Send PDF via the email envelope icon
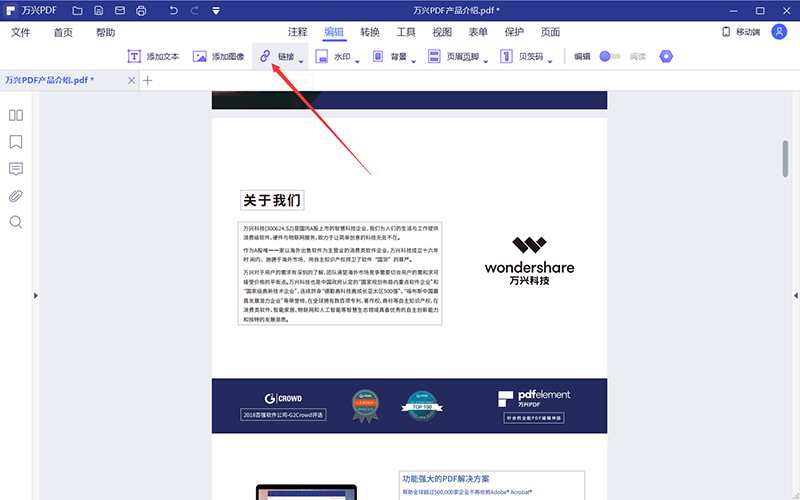Screen dimensions: 800x500 120,10
